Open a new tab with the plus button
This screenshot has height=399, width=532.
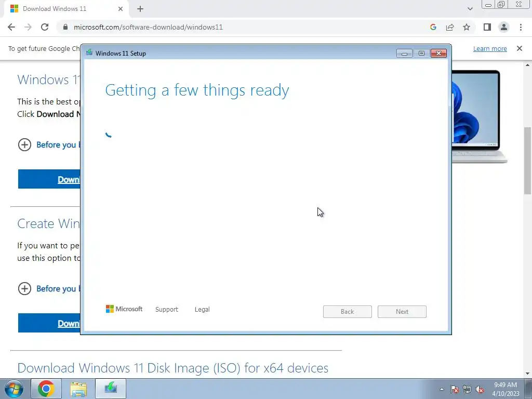140,9
